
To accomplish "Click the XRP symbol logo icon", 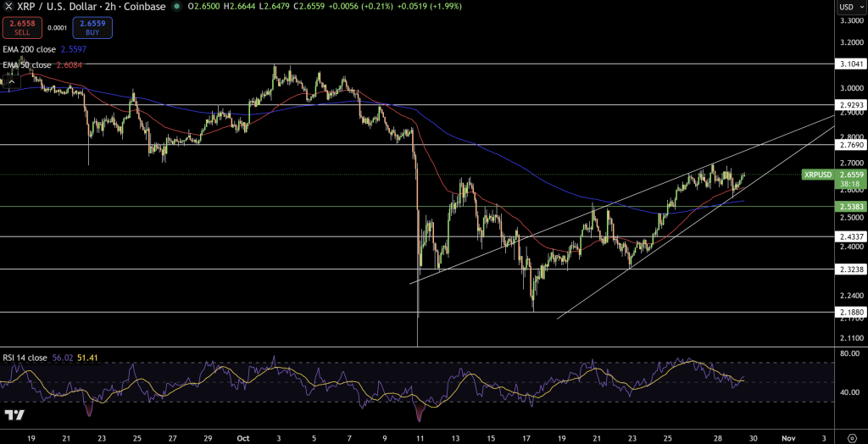I will tap(10, 7).
